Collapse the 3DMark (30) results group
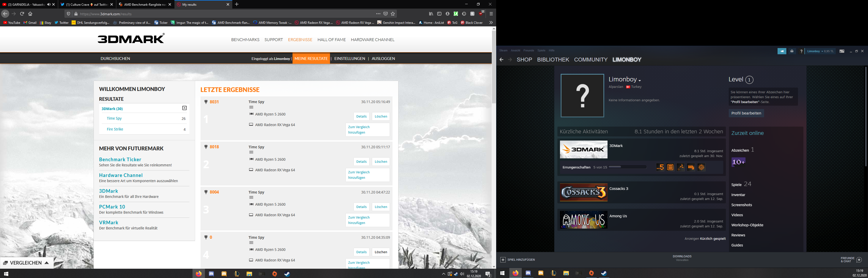The width and height of the screenshot is (868, 278). (x=184, y=108)
